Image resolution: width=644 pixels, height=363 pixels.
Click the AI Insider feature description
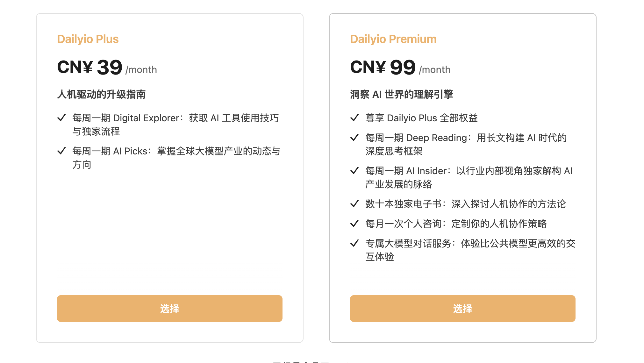[469, 177]
